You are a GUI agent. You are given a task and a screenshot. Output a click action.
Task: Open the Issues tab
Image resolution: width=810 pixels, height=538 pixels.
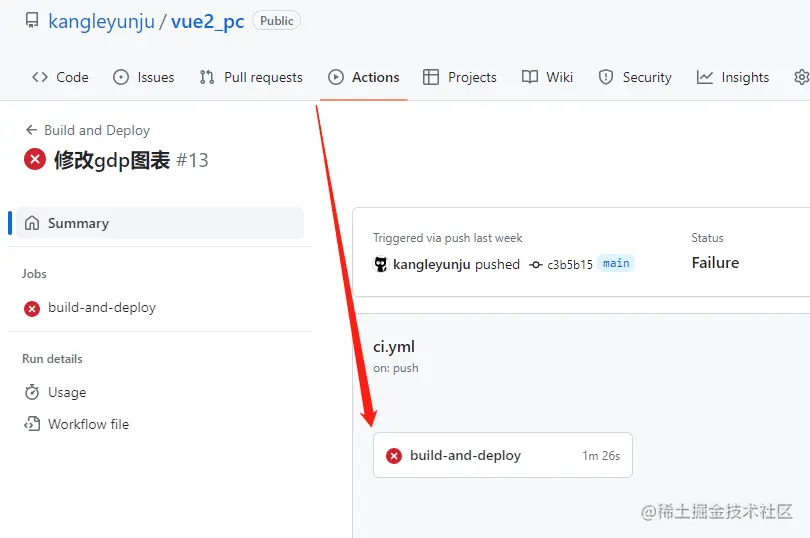pyautogui.click(x=144, y=77)
